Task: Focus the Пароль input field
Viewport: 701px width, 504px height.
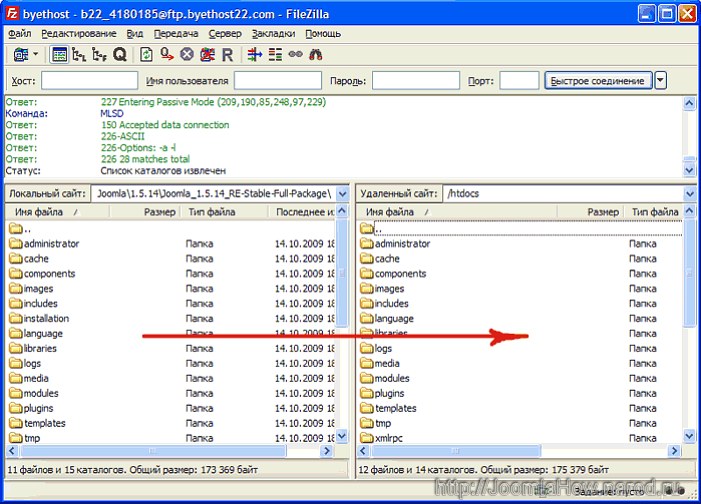Action: [416, 81]
